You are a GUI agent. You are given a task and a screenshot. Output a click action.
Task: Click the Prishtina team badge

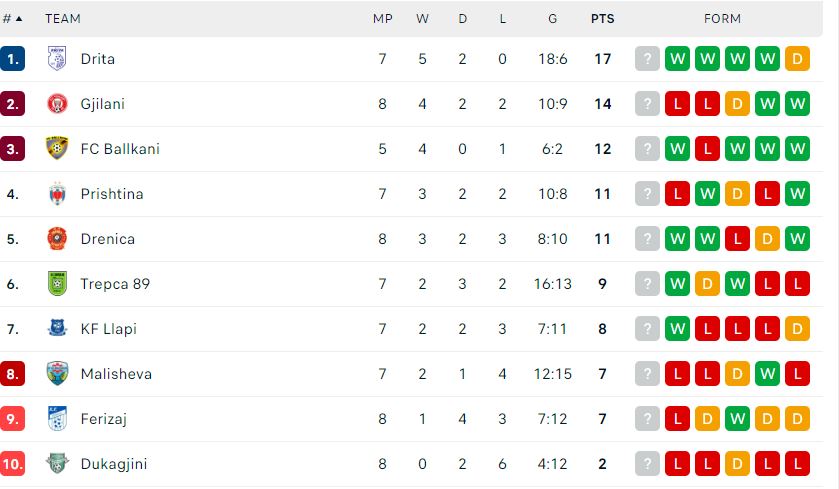click(57, 194)
